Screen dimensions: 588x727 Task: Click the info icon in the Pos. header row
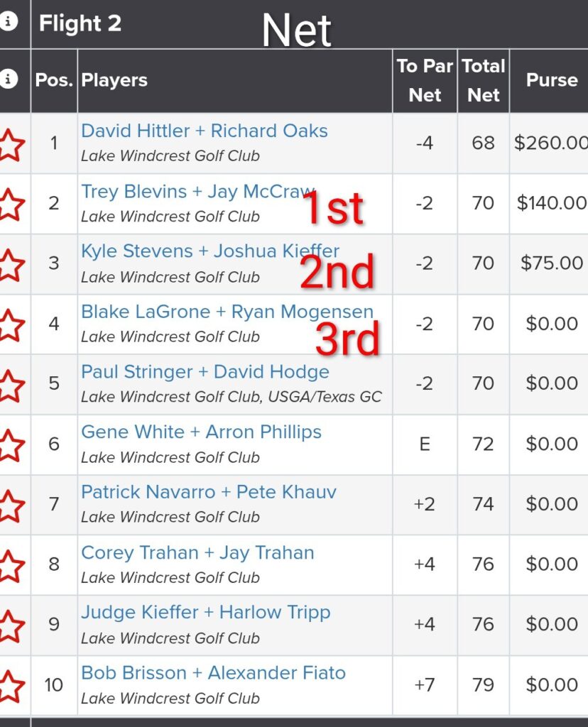9,79
